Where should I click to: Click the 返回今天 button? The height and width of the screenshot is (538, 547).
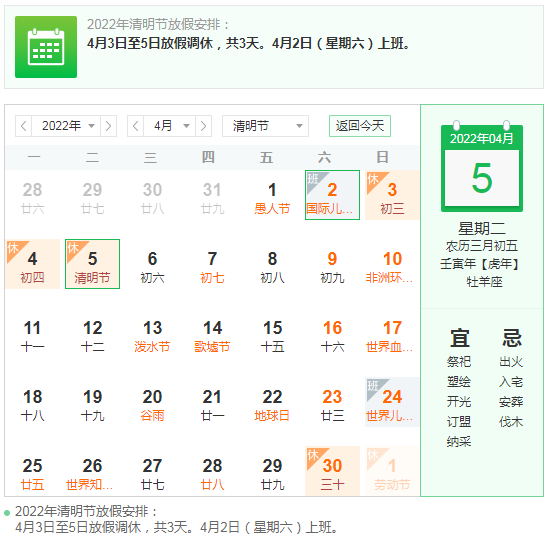(360, 126)
